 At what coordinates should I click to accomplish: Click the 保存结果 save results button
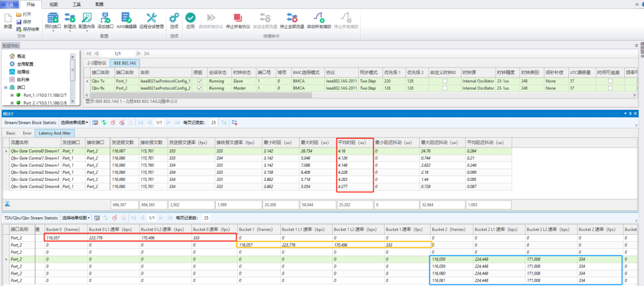tap(28, 29)
